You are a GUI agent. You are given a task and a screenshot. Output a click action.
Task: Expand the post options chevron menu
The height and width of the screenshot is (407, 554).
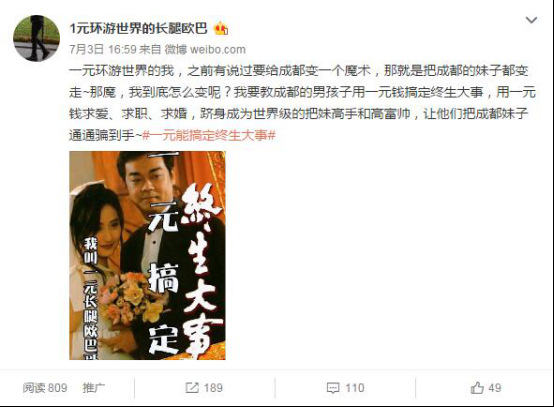point(531,20)
